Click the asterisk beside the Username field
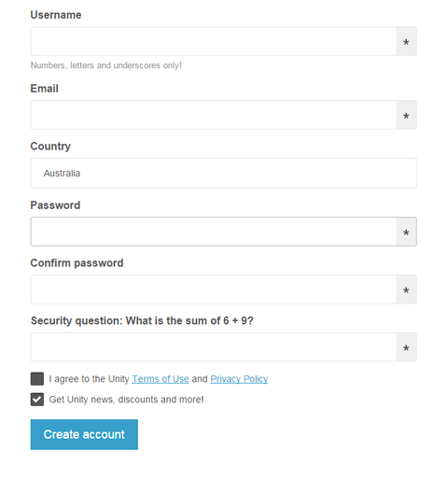This screenshot has width=448, height=479. (x=406, y=41)
